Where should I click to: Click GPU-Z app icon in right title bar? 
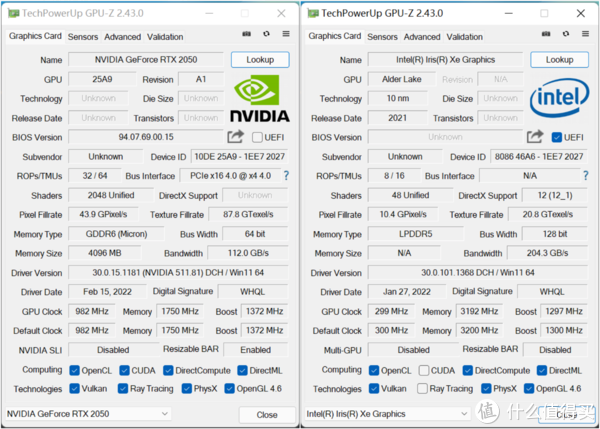click(313, 14)
